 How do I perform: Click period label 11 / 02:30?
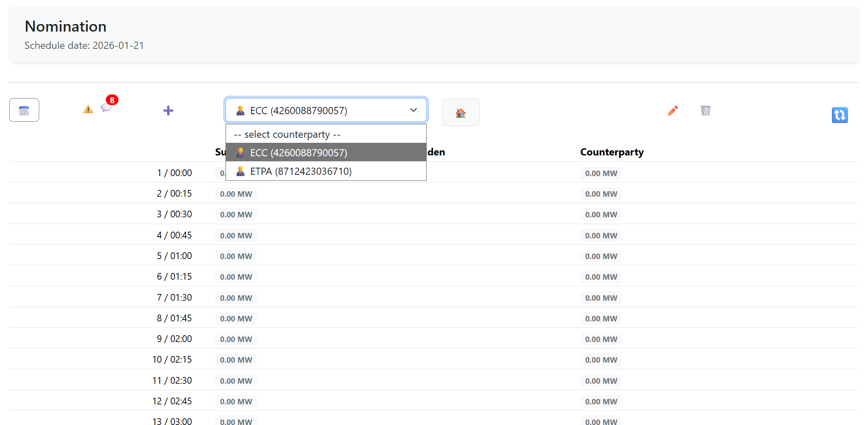click(172, 380)
